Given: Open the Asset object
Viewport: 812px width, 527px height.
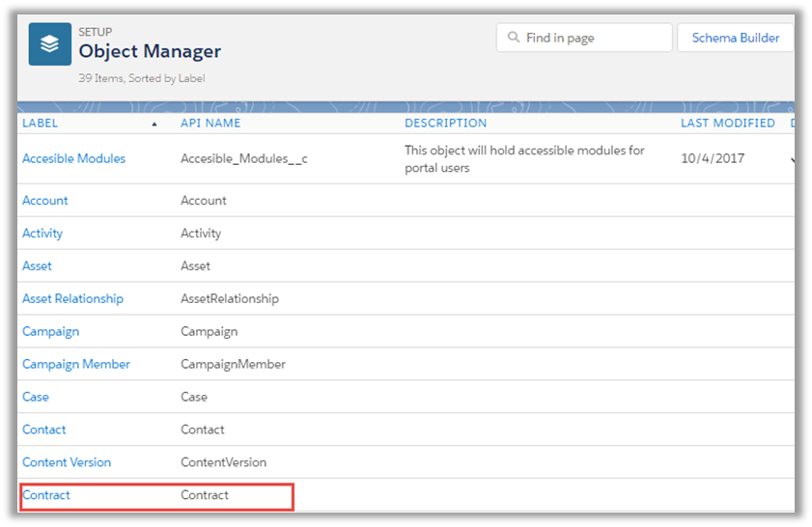Looking at the screenshot, I should pos(37,266).
